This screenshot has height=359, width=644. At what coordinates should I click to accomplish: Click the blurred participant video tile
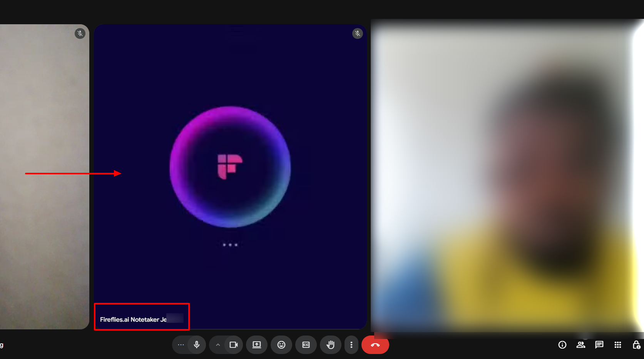(507, 176)
